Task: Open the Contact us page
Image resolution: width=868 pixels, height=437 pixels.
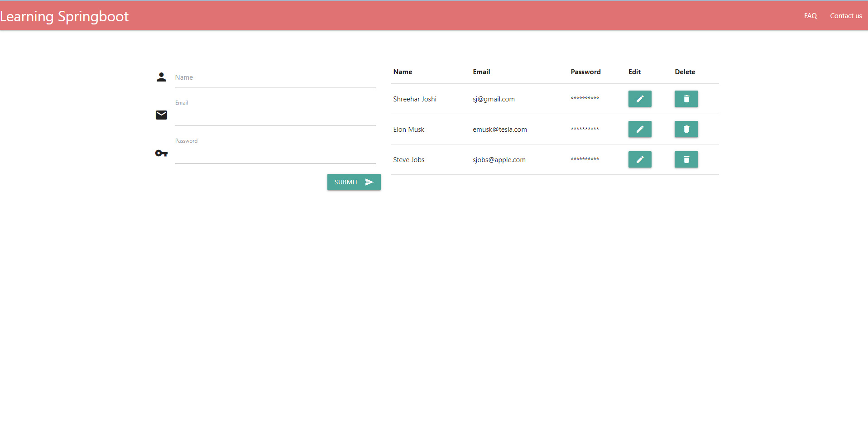Action: click(845, 16)
